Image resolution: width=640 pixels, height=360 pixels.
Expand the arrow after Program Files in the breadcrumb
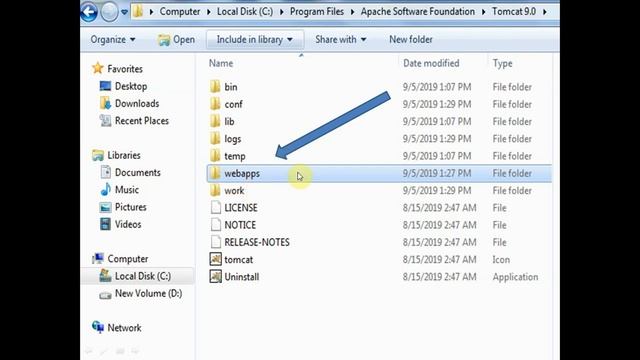(x=352, y=12)
